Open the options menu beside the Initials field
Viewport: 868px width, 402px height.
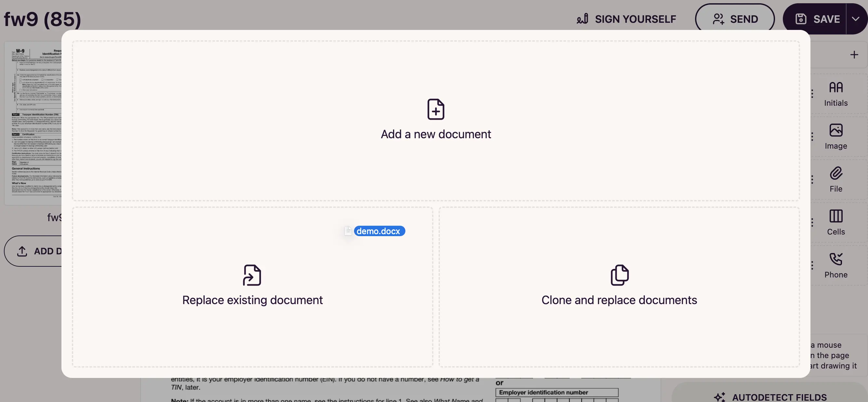[x=812, y=93]
